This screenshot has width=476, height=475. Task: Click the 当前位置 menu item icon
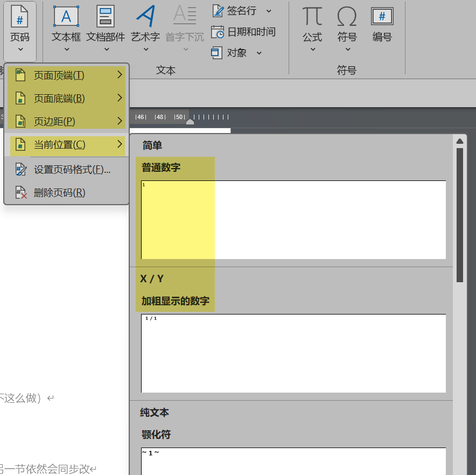(20, 144)
